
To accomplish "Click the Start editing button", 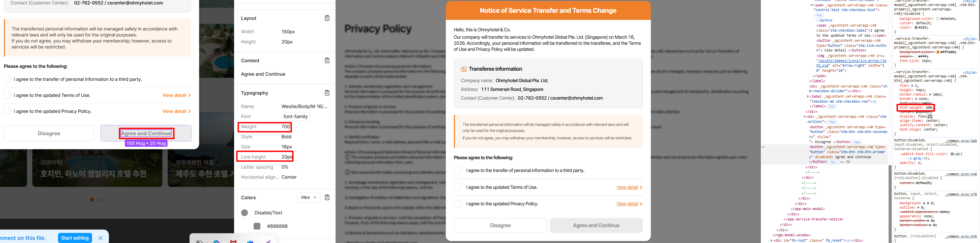I will (x=75, y=238).
